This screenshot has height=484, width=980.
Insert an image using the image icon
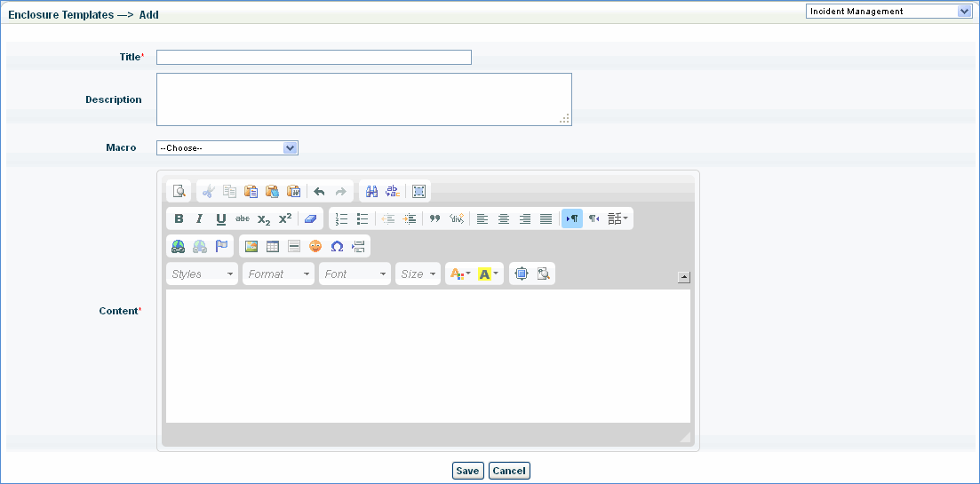[251, 247]
